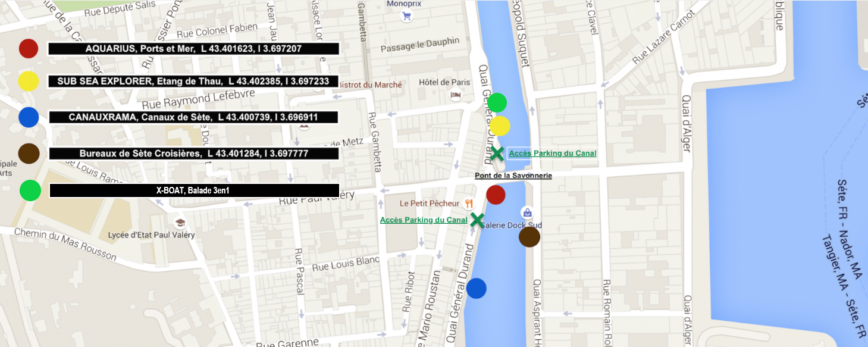This screenshot has width=868, height=347.
Task: Click the Chemin du Mas Rousson label
Action: coord(65,245)
